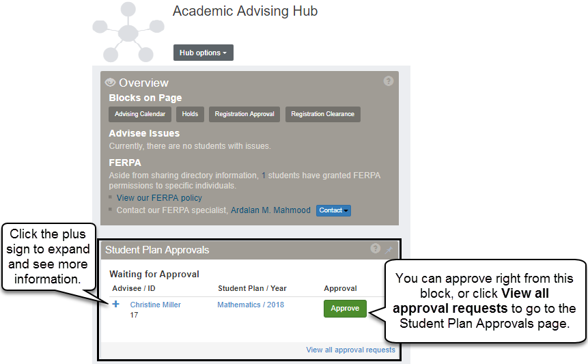This screenshot has height=364, width=588.
Task: Open the Hub options dropdown
Action: 204,53
